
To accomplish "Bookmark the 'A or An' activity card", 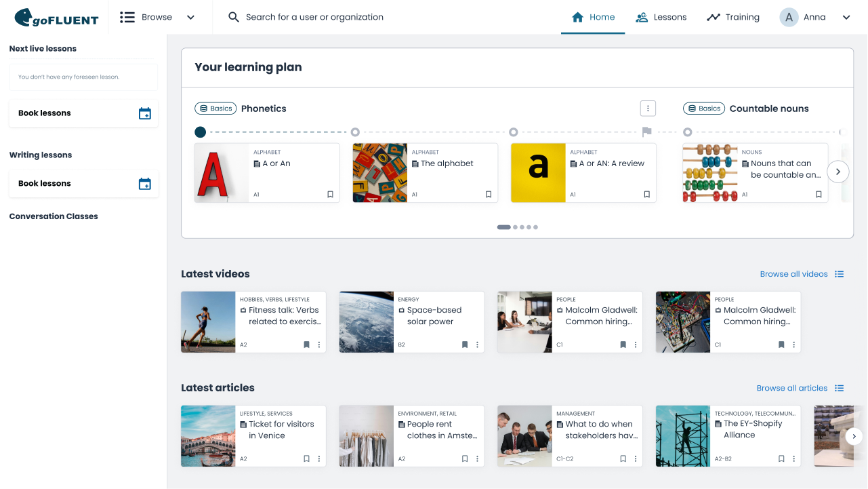I will coord(330,194).
